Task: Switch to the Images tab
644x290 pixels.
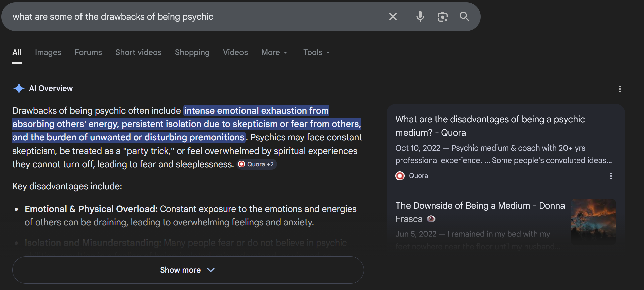Action: [x=48, y=52]
